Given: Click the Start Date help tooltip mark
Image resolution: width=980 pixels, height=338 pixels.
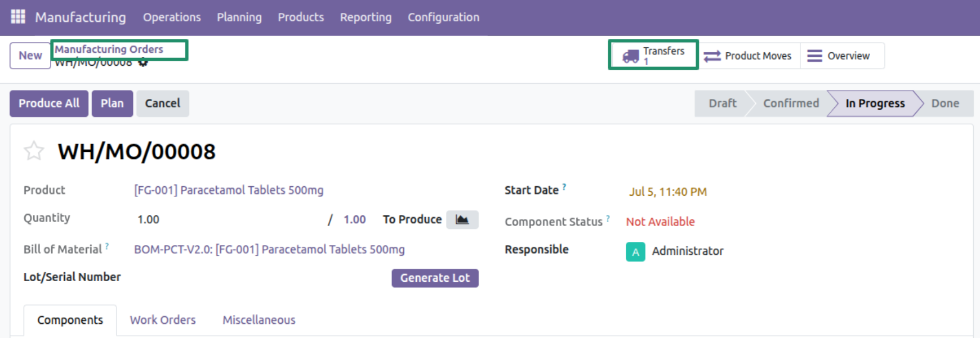Looking at the screenshot, I should pyautogui.click(x=564, y=187).
